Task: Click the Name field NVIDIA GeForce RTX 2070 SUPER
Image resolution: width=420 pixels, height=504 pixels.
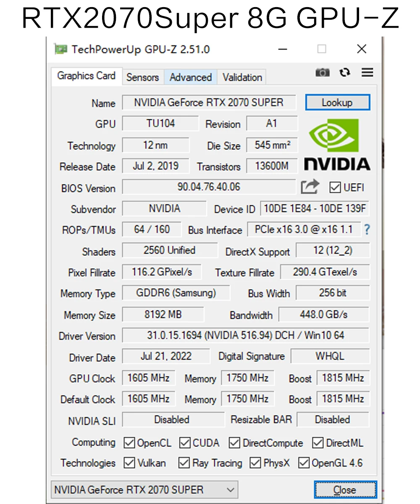Action: 209,102
